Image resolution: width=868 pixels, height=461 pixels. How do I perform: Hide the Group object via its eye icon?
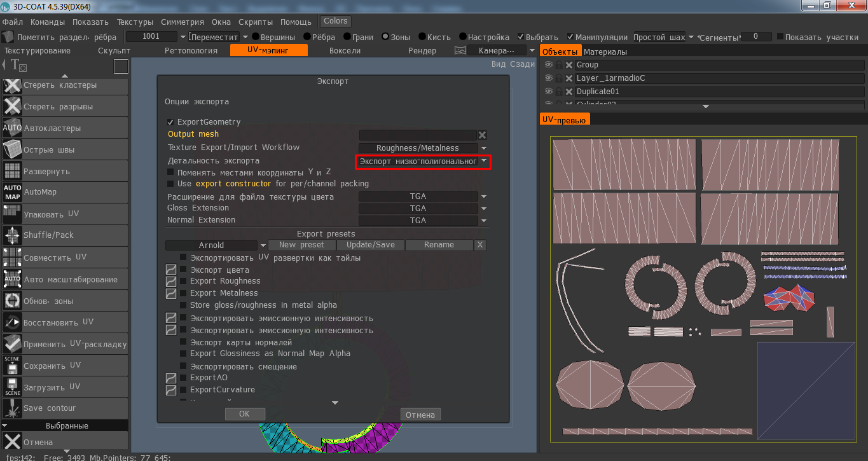pyautogui.click(x=549, y=65)
